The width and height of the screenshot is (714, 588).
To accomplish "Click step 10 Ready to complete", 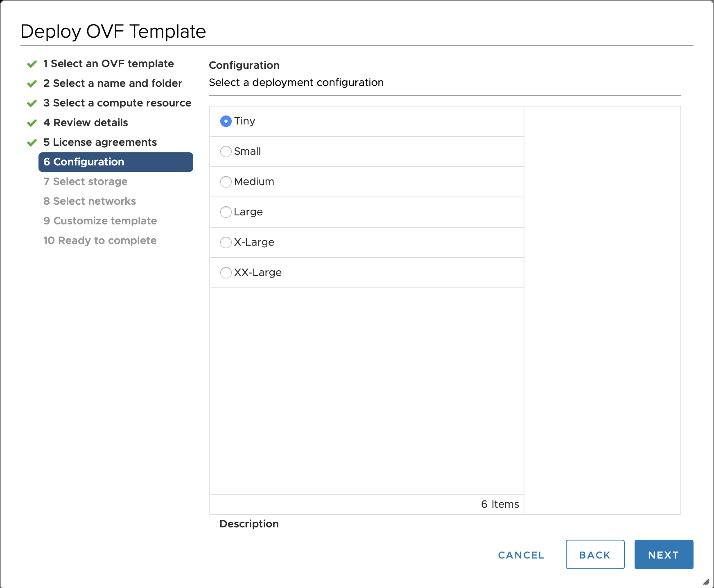I will pyautogui.click(x=100, y=240).
